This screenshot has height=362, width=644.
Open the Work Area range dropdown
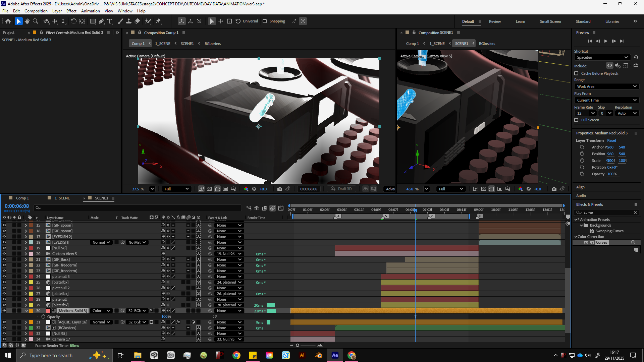[606, 86]
